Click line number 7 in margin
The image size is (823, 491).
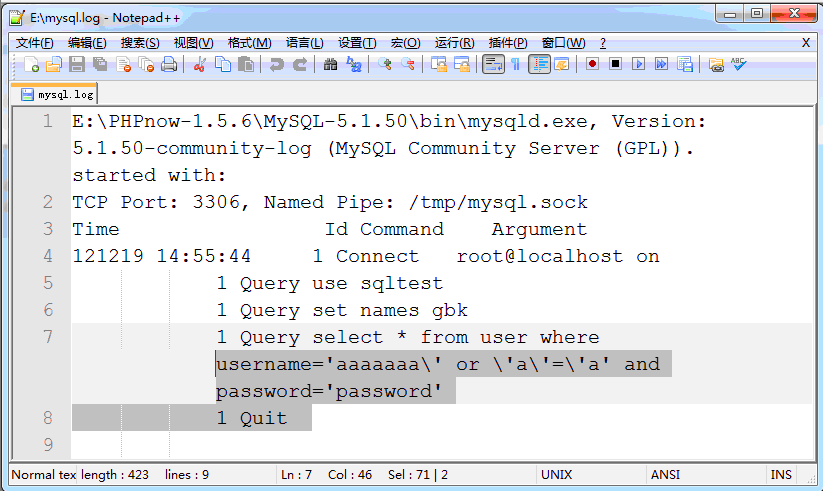pos(48,337)
